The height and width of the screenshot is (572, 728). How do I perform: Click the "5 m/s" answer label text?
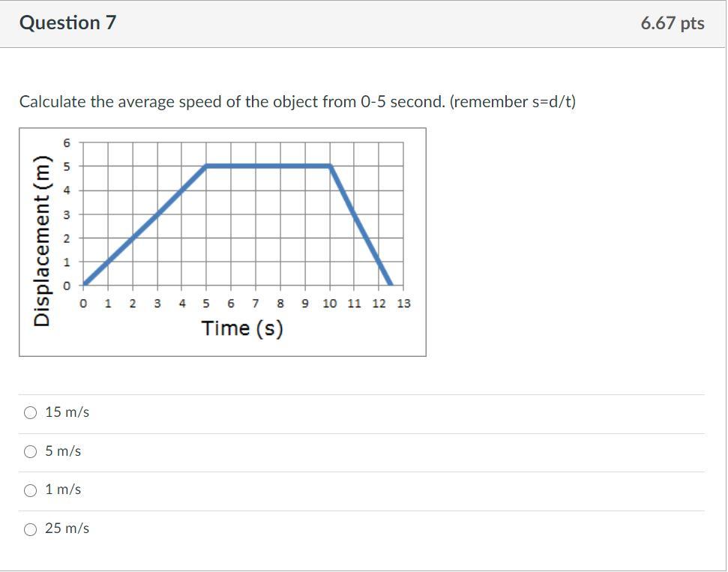(63, 451)
